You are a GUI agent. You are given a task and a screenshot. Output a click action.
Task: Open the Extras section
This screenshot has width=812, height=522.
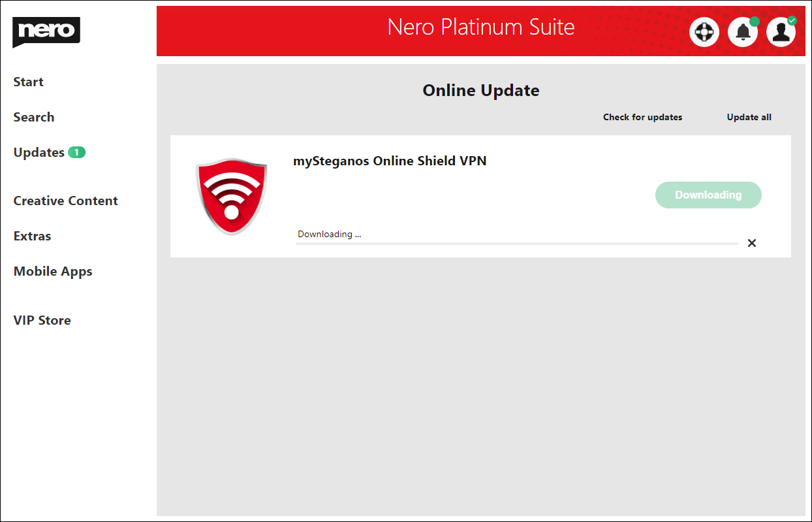coord(32,236)
